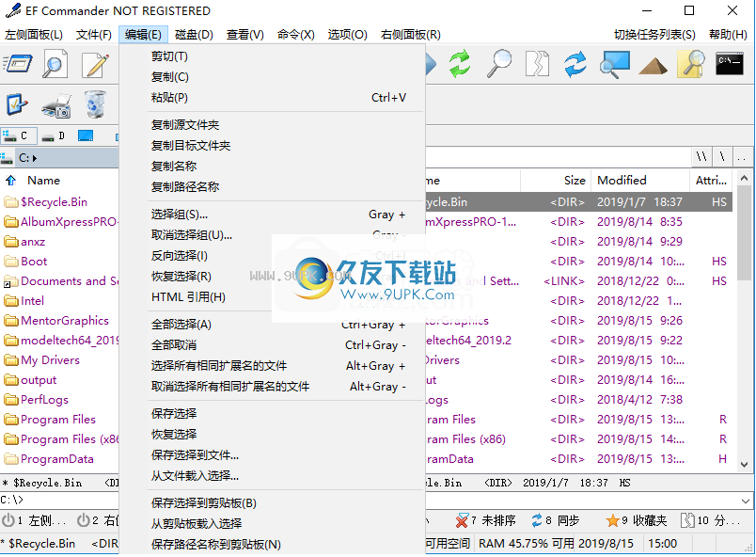756x557 pixels.
Task: Click the blue refresh arrows icon
Action: click(x=575, y=64)
